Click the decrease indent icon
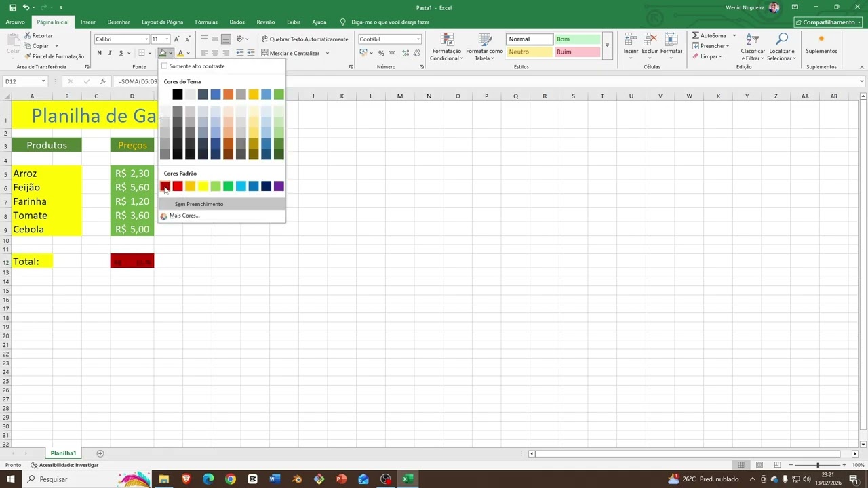The width and height of the screenshot is (868, 488). [240, 53]
